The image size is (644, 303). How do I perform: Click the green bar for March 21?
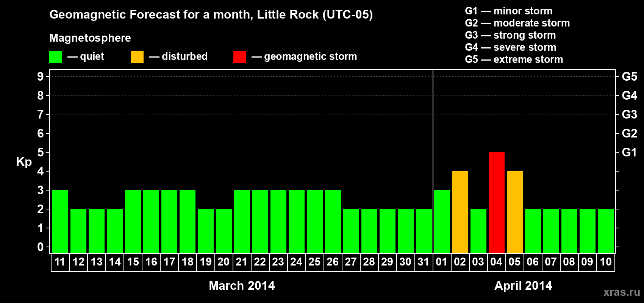coord(242,221)
